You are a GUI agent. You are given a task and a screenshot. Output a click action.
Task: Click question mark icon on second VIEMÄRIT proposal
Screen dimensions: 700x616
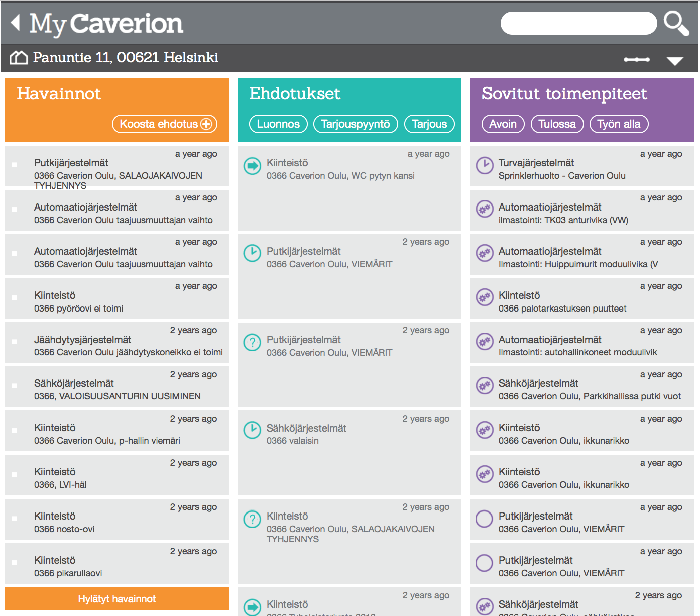[252, 343]
